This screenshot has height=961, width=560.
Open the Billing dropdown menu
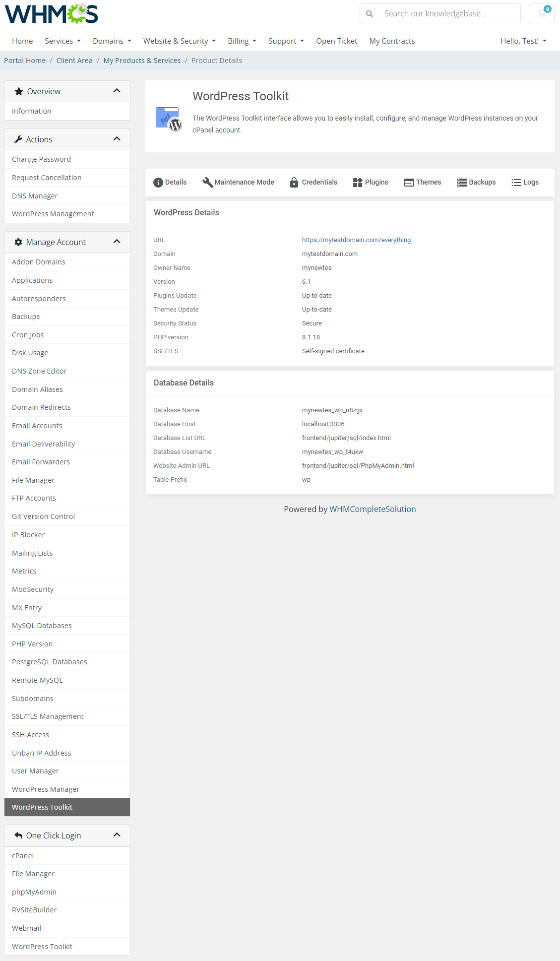pos(242,41)
